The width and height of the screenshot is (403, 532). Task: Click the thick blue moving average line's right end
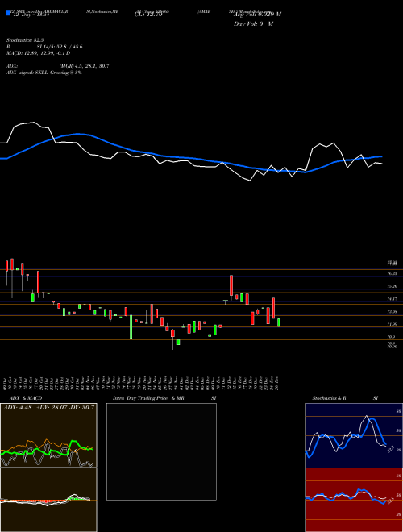pos(381,156)
